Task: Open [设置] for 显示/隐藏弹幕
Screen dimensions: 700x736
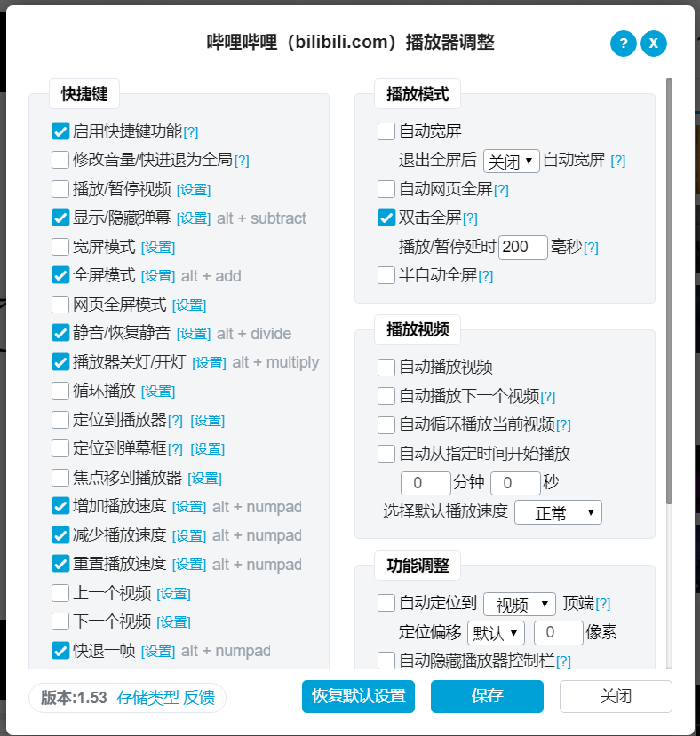Action: click(194, 218)
